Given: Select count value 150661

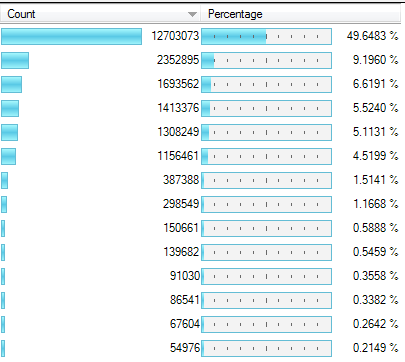Looking at the screenshot, I should pyautogui.click(x=181, y=228).
